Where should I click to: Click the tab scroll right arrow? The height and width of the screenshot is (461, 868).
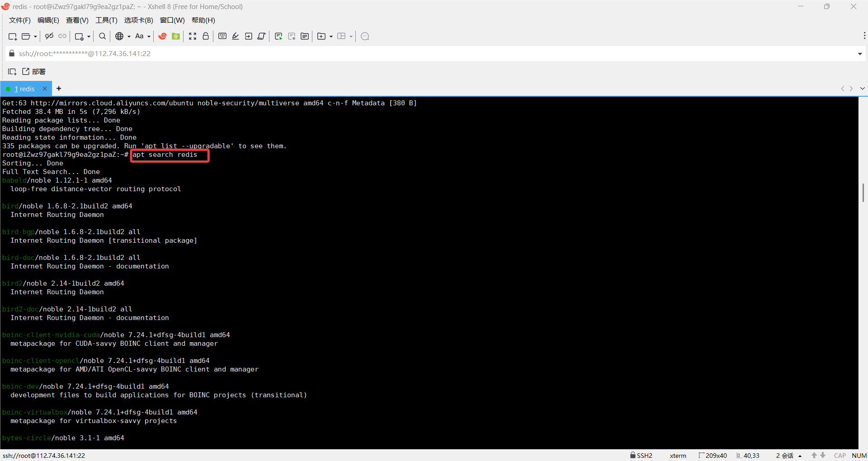(x=851, y=89)
